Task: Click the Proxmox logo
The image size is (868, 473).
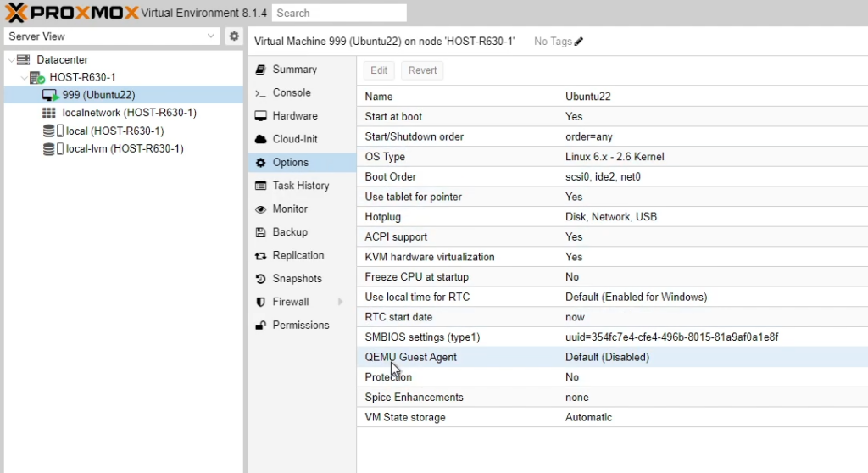Action: coord(72,12)
